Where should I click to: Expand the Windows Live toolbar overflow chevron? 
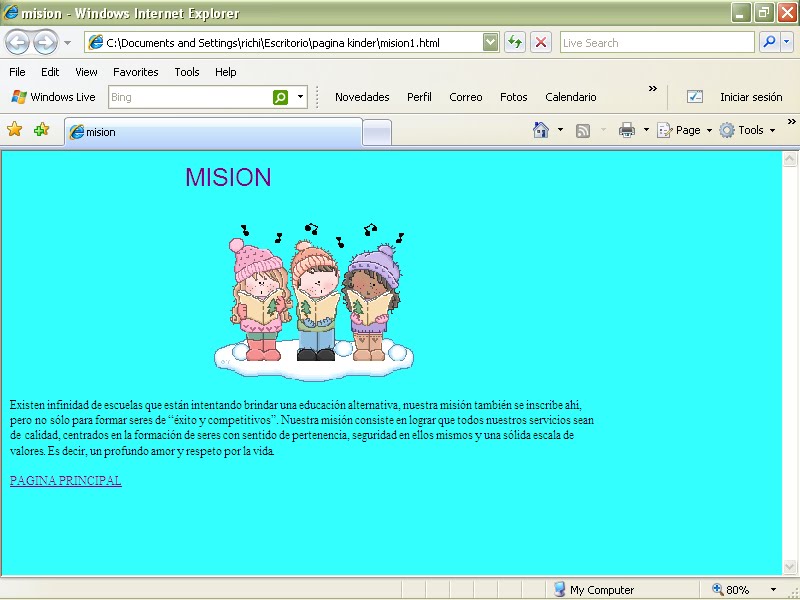pos(653,89)
